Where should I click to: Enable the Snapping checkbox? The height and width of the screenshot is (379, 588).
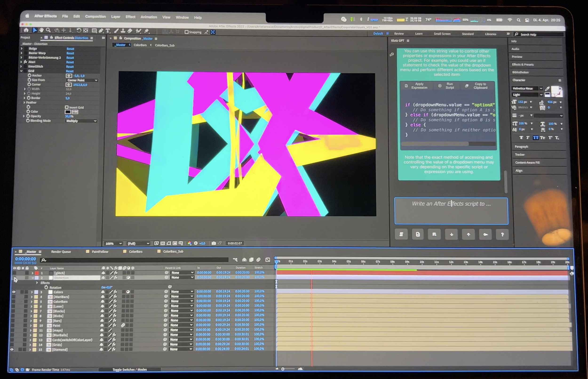187,32
